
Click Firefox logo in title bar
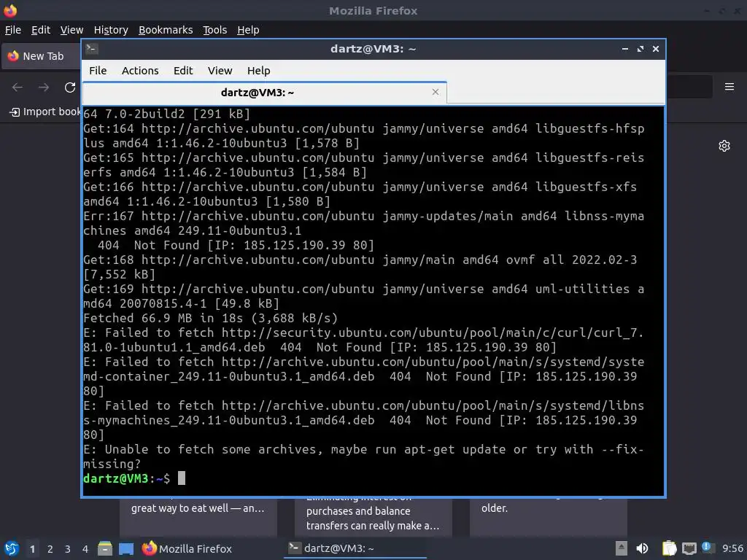10,10
